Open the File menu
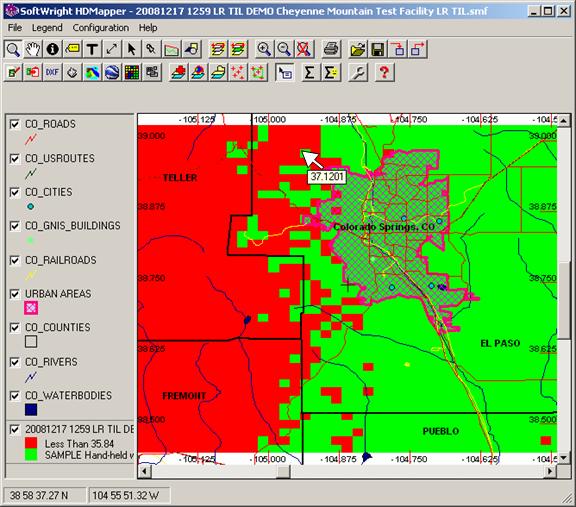This screenshot has width=576, height=507. click(x=15, y=28)
